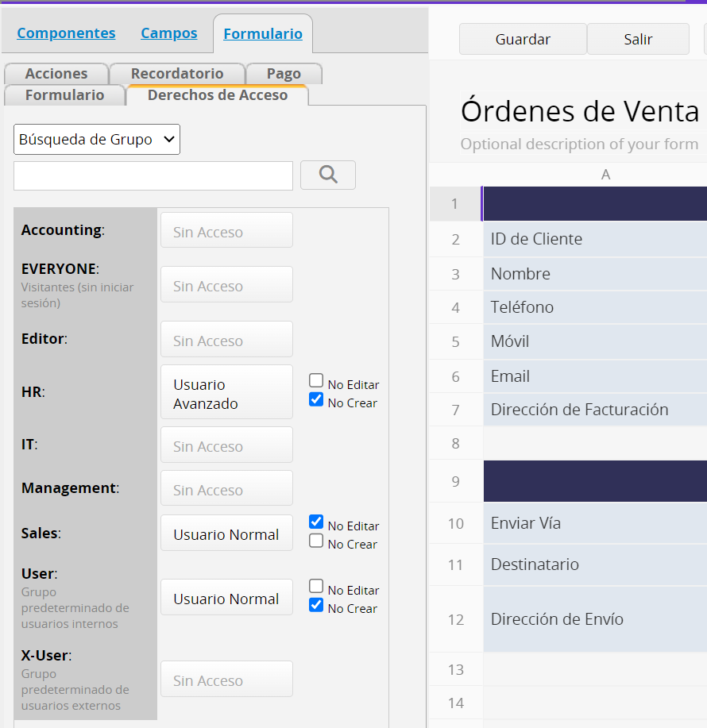Toggle No Editar for User group
Screen dimensions: 707x728
pyautogui.click(x=316, y=587)
